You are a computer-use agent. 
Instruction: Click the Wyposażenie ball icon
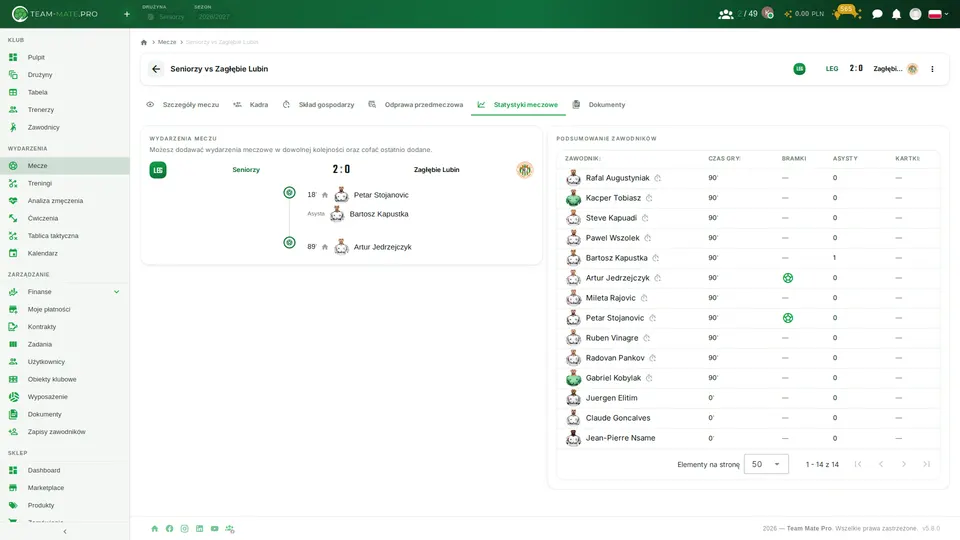pos(13,397)
